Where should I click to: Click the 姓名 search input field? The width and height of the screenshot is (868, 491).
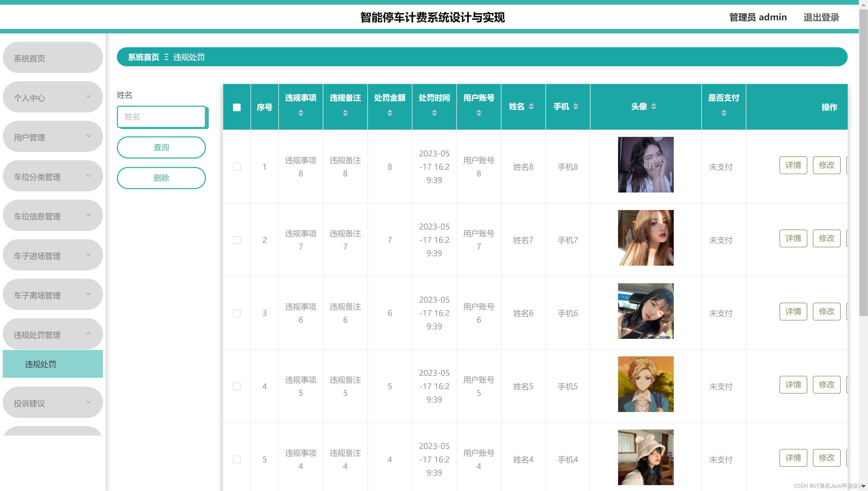161,117
